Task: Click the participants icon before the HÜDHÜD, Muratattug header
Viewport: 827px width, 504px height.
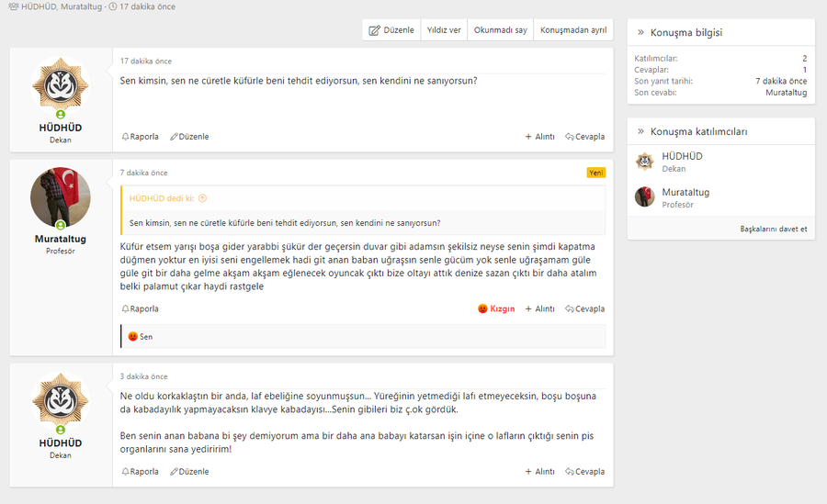Action: (13, 6)
